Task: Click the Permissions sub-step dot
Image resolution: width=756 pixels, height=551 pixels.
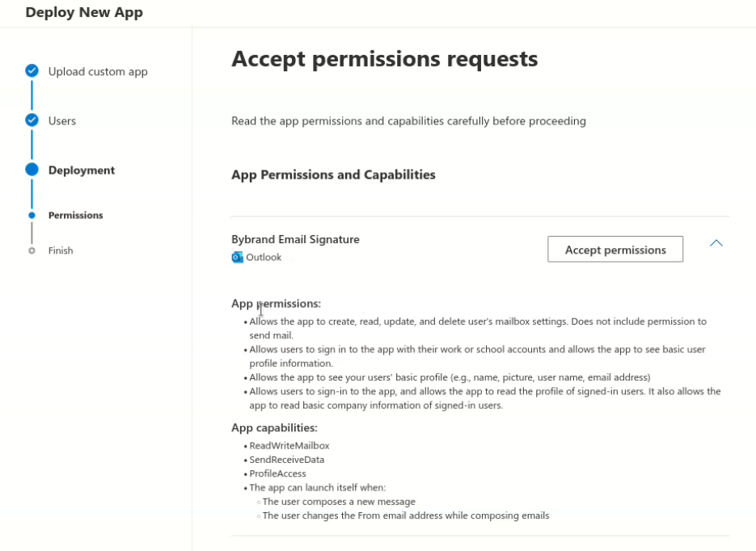Action: pyautogui.click(x=32, y=216)
